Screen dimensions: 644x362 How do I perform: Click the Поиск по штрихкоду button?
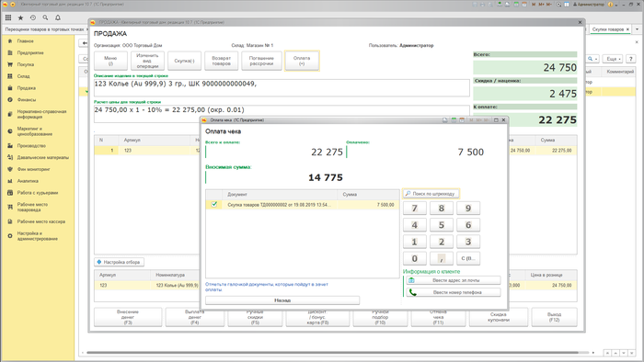[431, 194]
